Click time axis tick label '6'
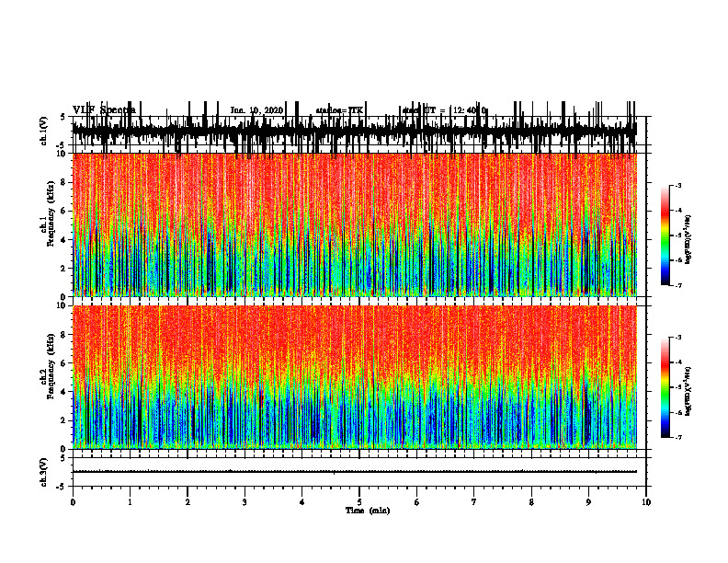This screenshot has height=563, width=728. click(416, 502)
